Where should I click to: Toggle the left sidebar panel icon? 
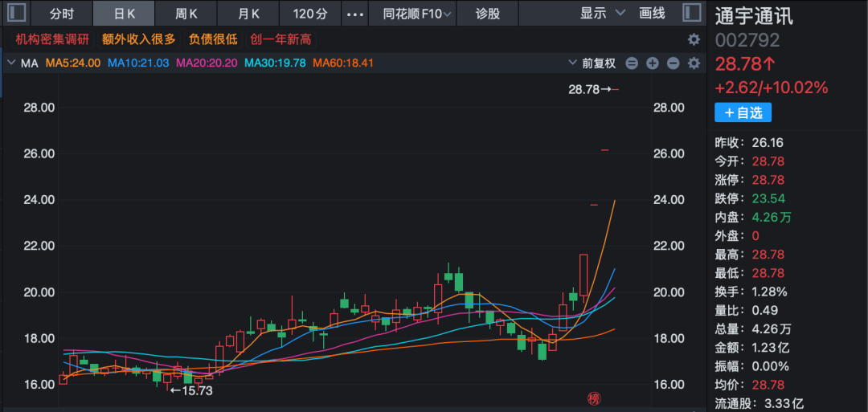point(15,14)
